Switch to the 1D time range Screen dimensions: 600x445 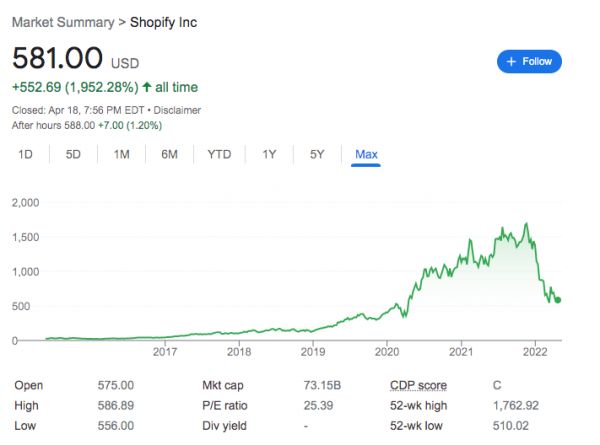click(x=26, y=154)
